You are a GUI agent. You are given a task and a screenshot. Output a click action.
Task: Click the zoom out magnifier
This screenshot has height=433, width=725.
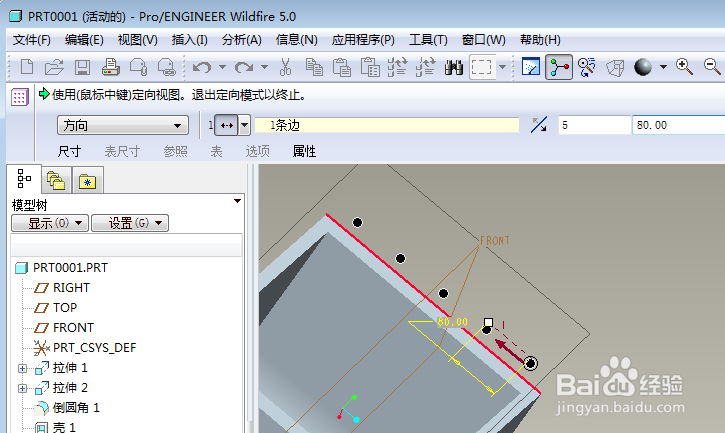(712, 67)
